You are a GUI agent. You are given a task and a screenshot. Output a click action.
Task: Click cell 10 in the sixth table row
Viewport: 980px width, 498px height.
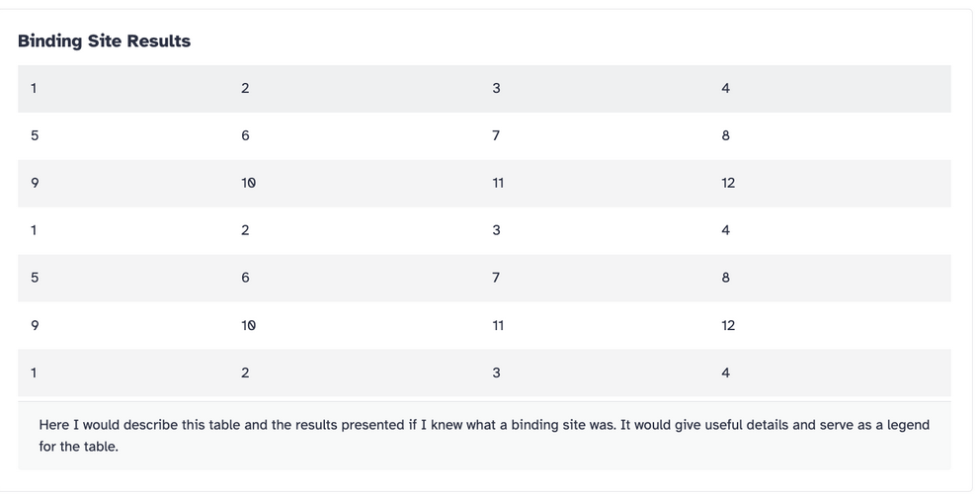[x=354, y=325]
